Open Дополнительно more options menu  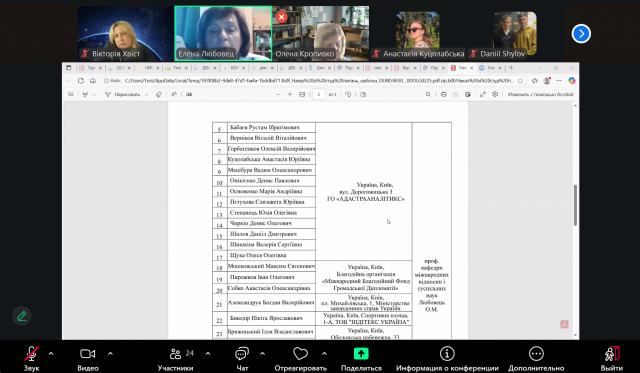(x=536, y=358)
